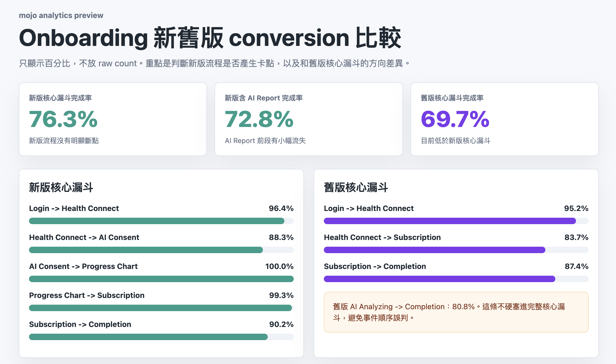Click the full green 100.0% progress bar
Image resolution: width=616 pixels, height=364 pixels.
tap(161, 279)
